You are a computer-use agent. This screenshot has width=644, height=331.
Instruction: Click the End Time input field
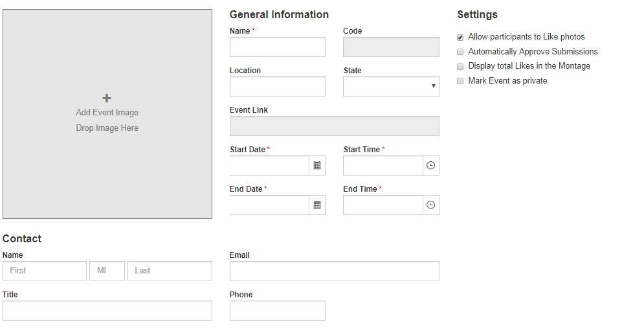click(383, 205)
